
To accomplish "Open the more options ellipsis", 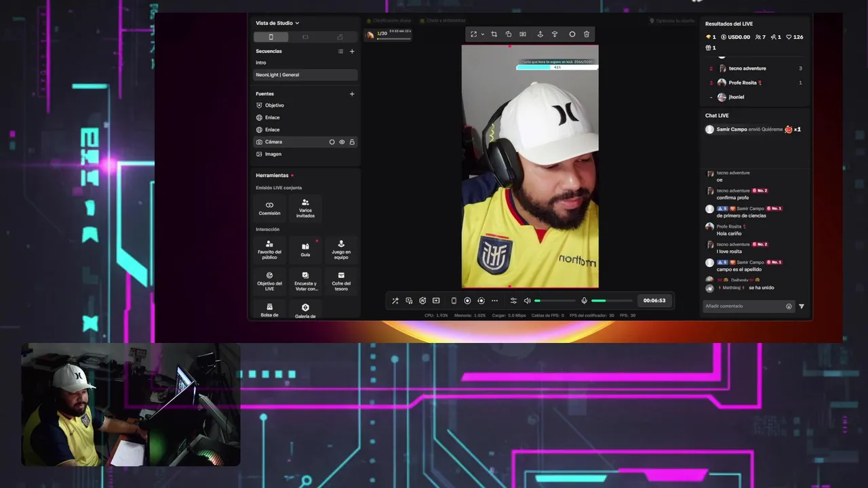I will 494,301.
